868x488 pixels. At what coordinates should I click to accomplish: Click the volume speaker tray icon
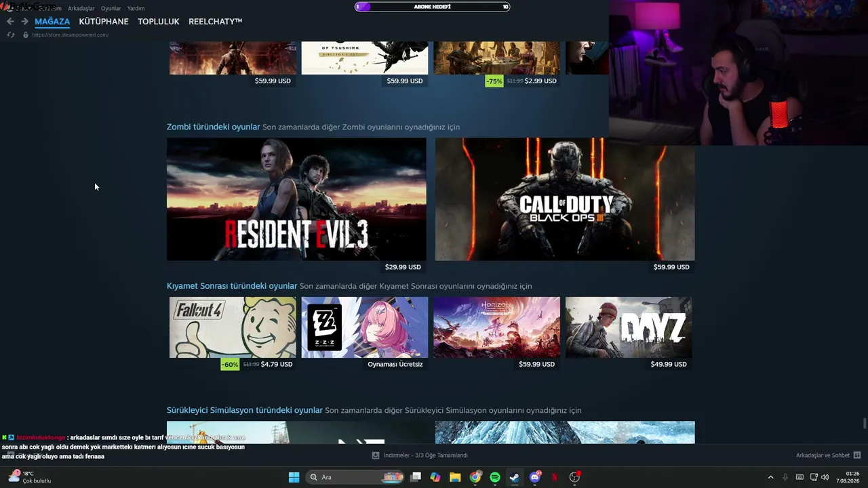pos(825,477)
